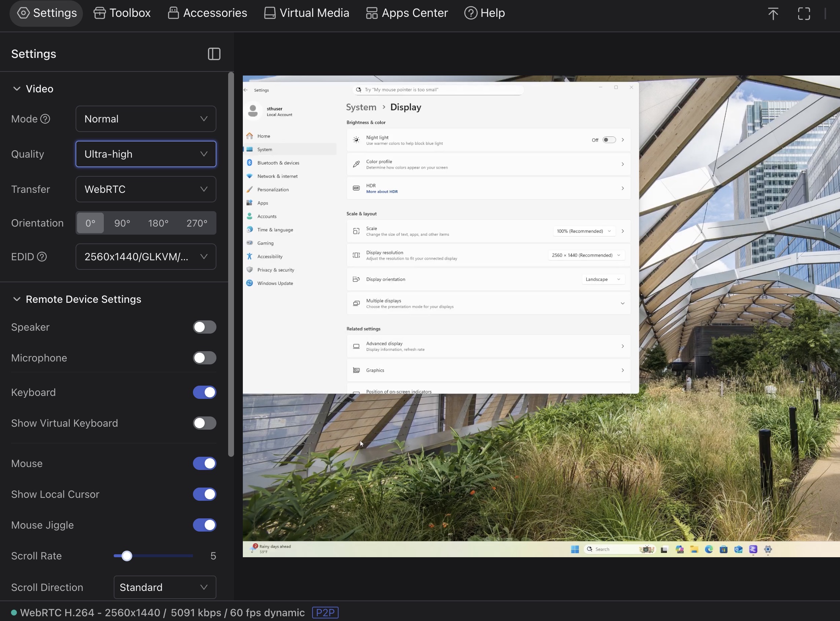Turn off Mouse Jiggle switch
Image resolution: width=840 pixels, height=621 pixels.
(204, 525)
